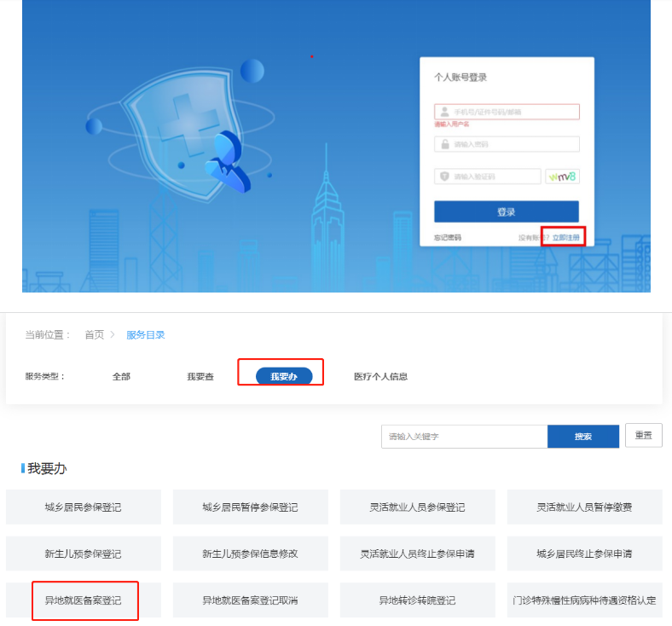Screen dimensions: 672x626
Task: Select the 我要办 service type tab
Action: tap(284, 376)
